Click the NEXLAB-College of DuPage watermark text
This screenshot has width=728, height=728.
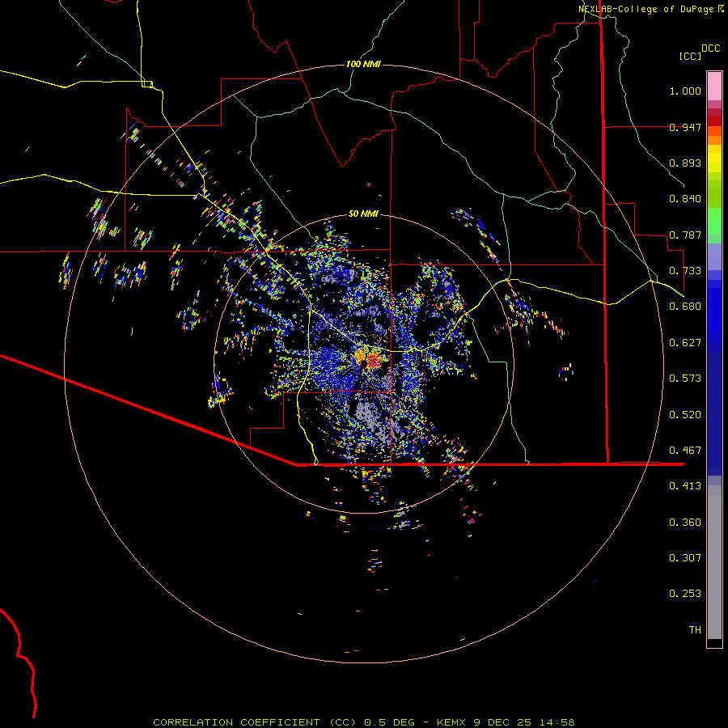tap(651, 9)
